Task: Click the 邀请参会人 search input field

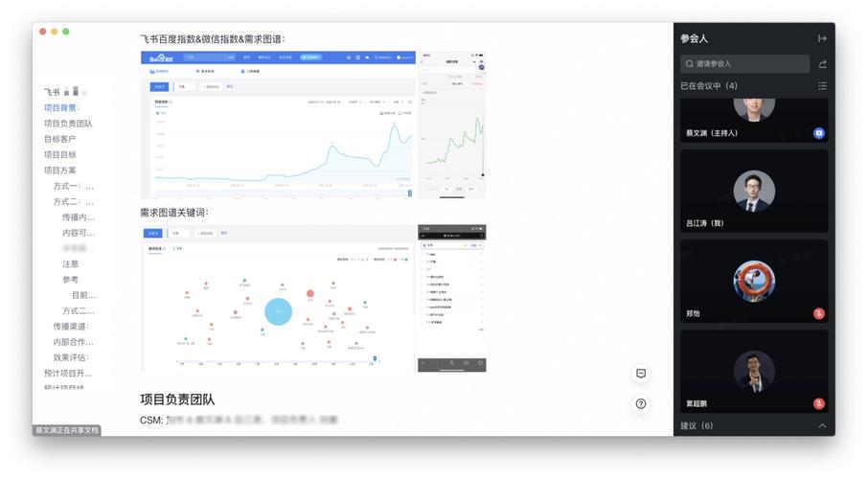Action: [x=744, y=64]
